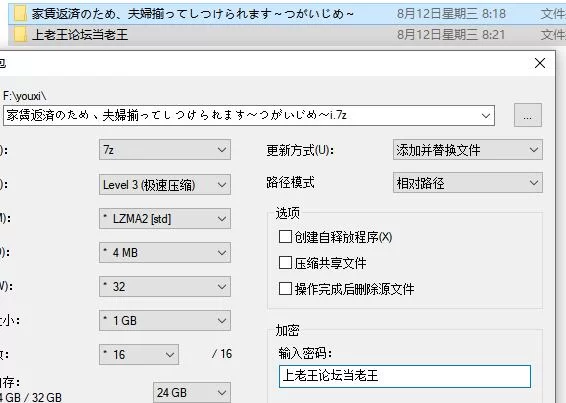Open the 4 MB dictionary size dropdown
This screenshot has width=566, height=403.
coord(165,252)
